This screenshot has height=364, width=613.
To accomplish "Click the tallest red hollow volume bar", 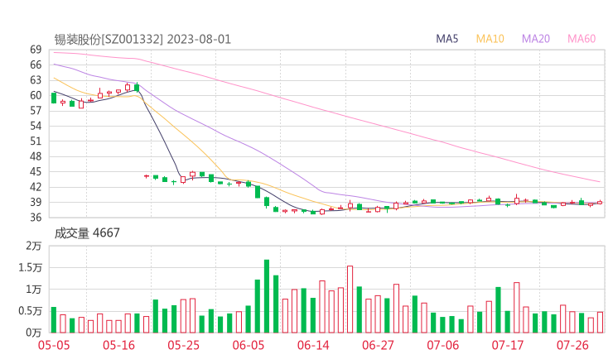I will click(x=350, y=299).
